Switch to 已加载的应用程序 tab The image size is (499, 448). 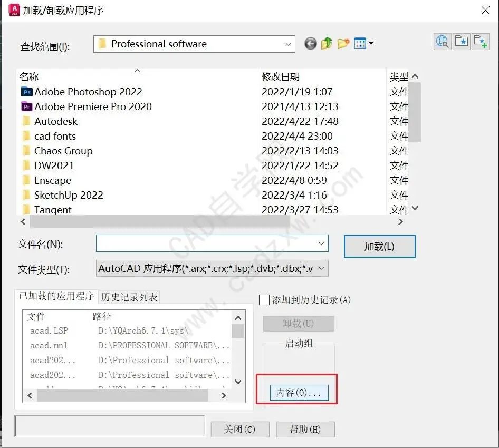(56, 296)
